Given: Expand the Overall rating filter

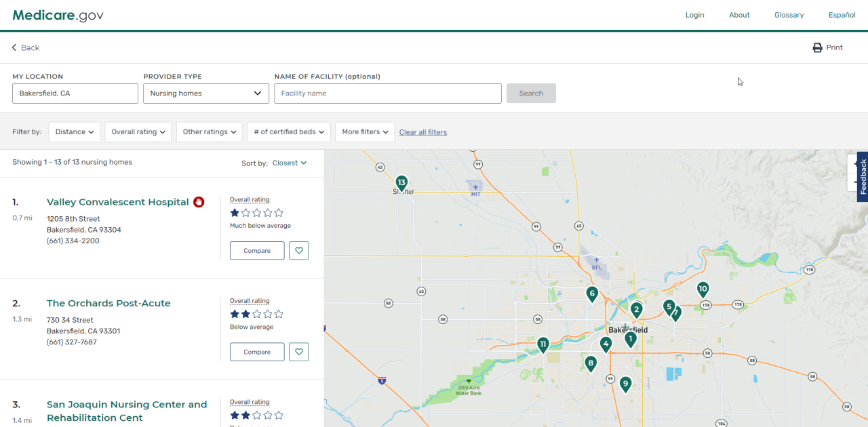Looking at the screenshot, I should coord(138,132).
